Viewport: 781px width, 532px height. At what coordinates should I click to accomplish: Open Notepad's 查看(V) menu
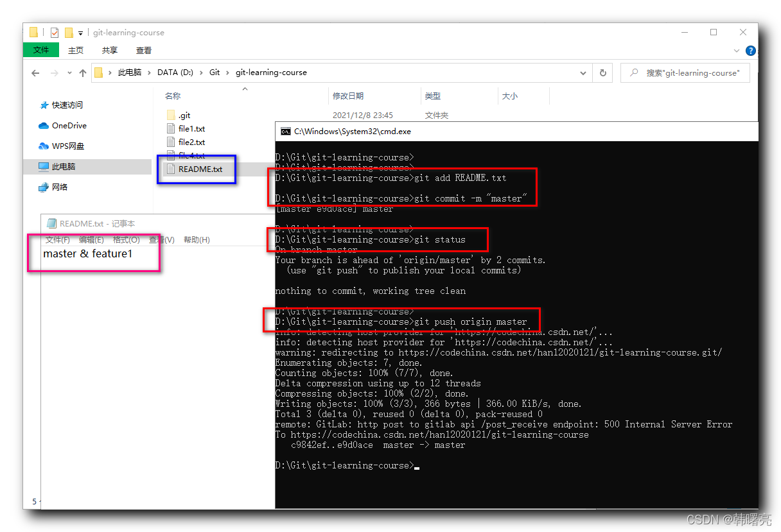point(161,240)
